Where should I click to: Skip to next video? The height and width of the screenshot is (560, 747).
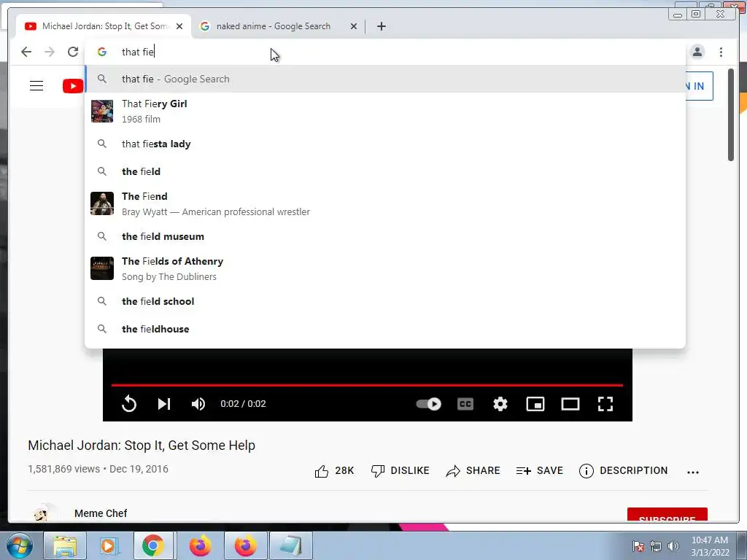coord(164,404)
